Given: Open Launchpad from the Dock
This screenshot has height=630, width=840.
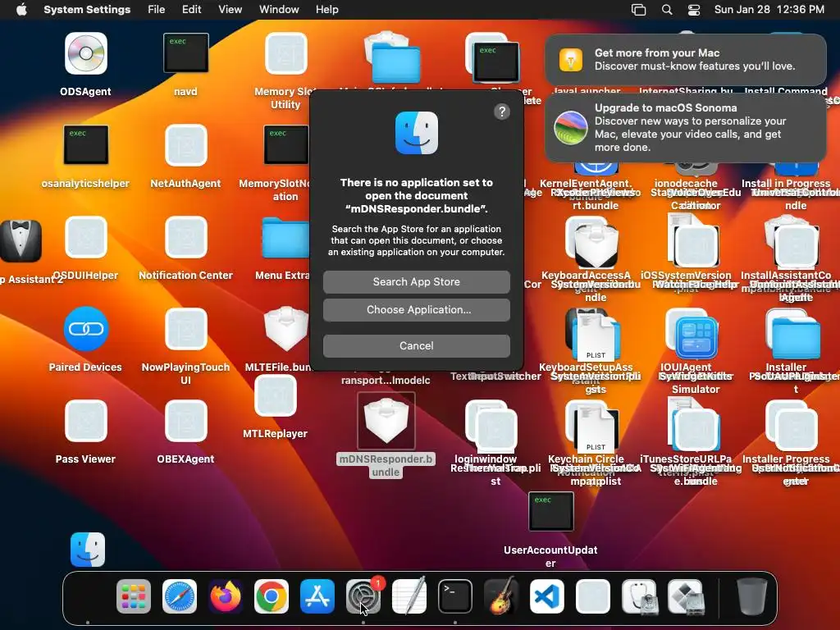Looking at the screenshot, I should click(x=134, y=596).
